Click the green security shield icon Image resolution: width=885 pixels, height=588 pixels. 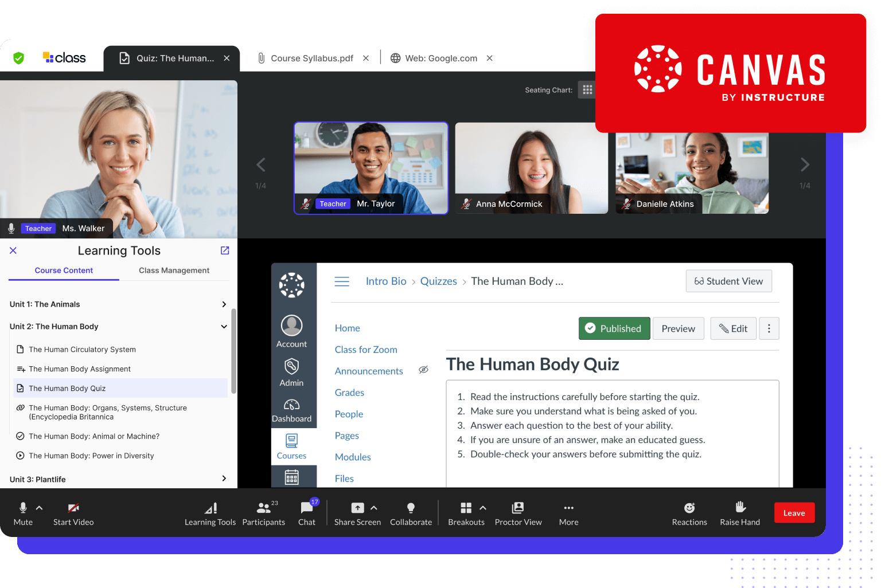point(18,58)
